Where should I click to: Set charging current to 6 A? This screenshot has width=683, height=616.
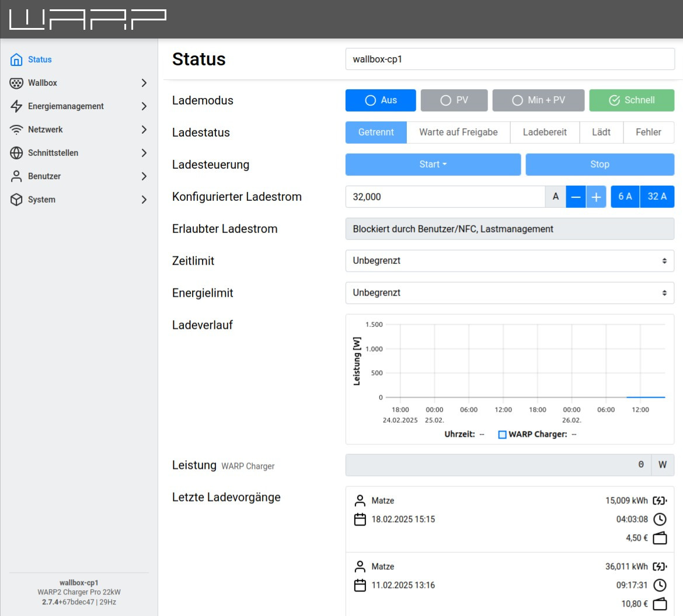[625, 197]
